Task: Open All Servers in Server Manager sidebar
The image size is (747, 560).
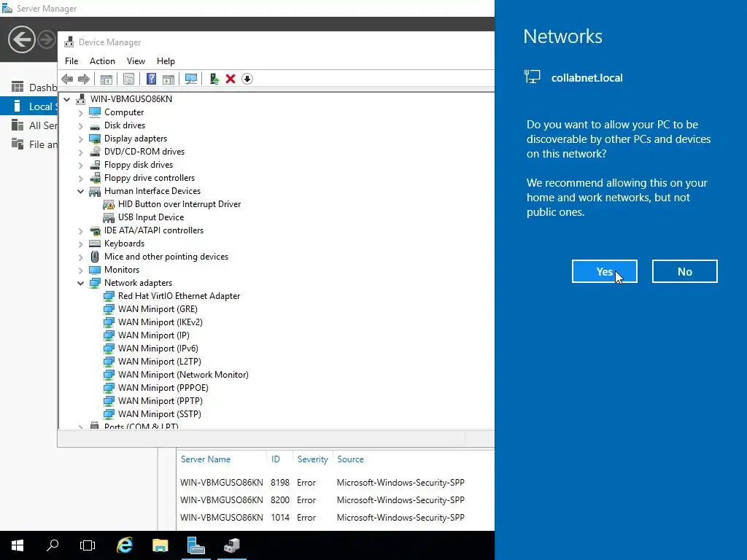Action: [28, 125]
